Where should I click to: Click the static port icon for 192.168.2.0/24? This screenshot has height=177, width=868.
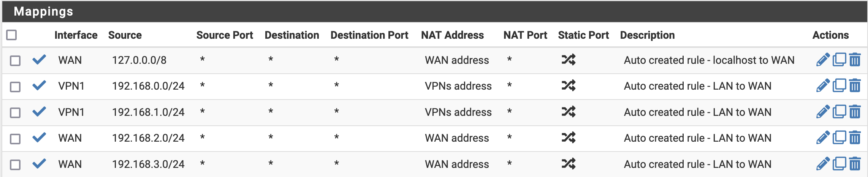pyautogui.click(x=569, y=137)
